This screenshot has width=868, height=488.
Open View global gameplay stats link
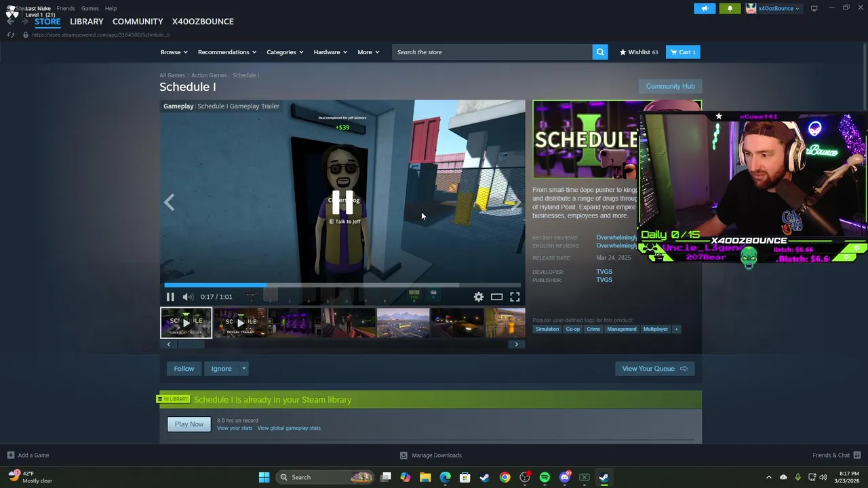pos(289,428)
